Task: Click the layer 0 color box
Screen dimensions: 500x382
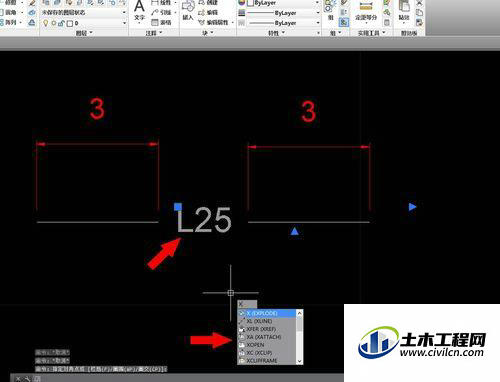Action: (70, 23)
